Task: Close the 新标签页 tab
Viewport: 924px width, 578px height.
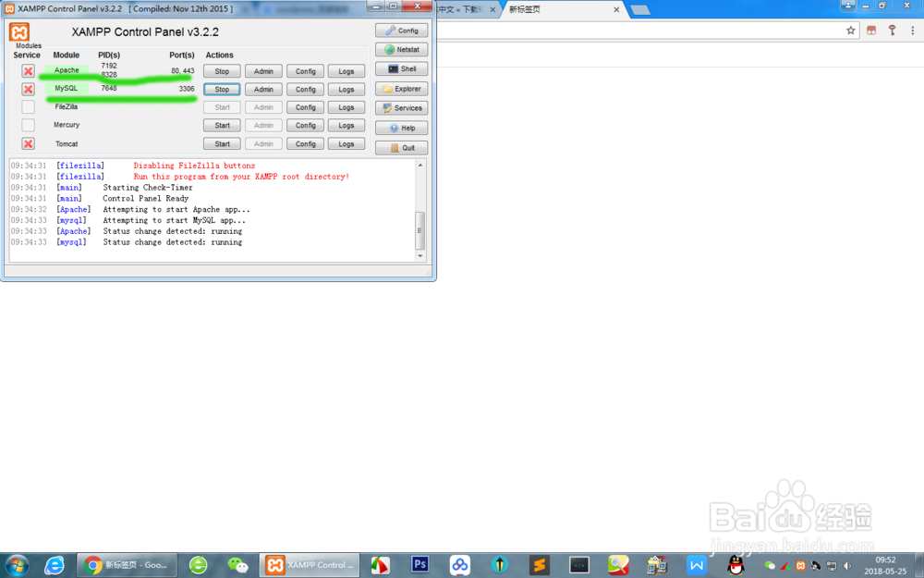Action: point(616,9)
